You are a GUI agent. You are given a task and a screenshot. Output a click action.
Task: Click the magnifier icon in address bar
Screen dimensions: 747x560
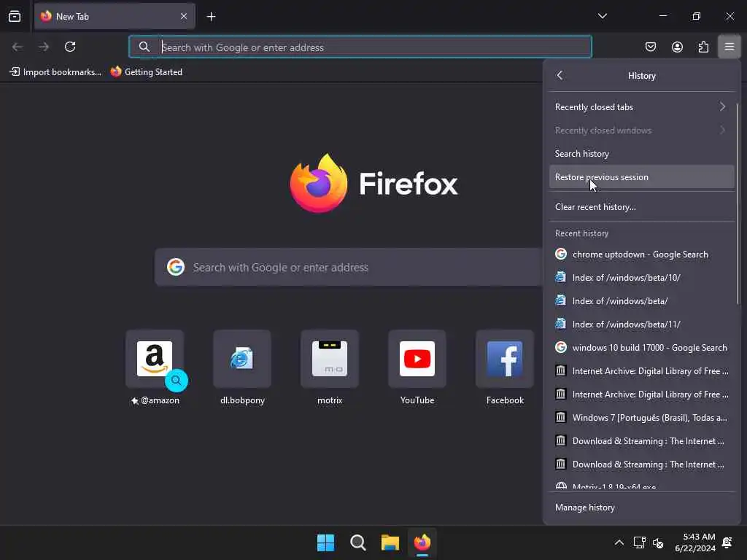144,47
